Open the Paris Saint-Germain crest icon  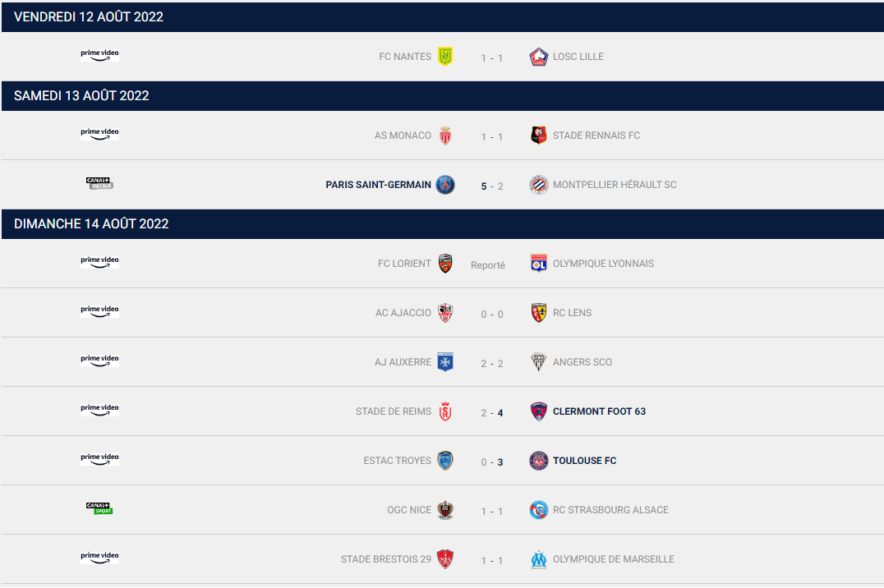(445, 184)
